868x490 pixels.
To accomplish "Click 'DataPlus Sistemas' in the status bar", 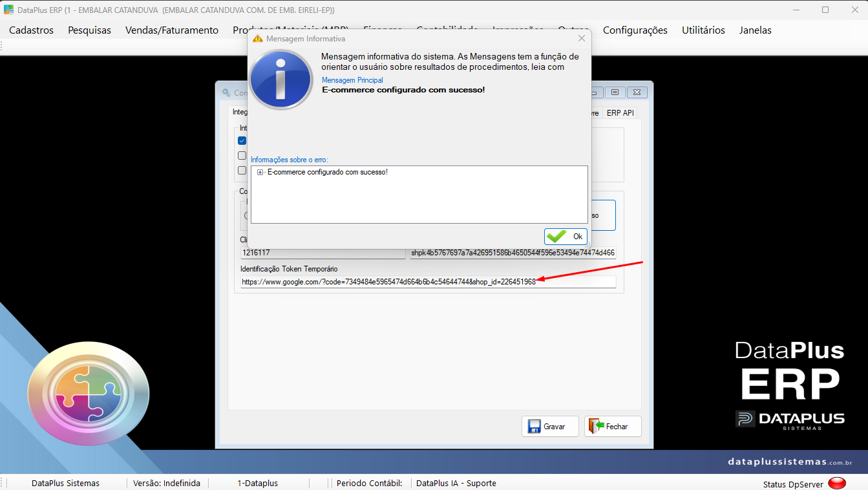I will tap(65, 483).
